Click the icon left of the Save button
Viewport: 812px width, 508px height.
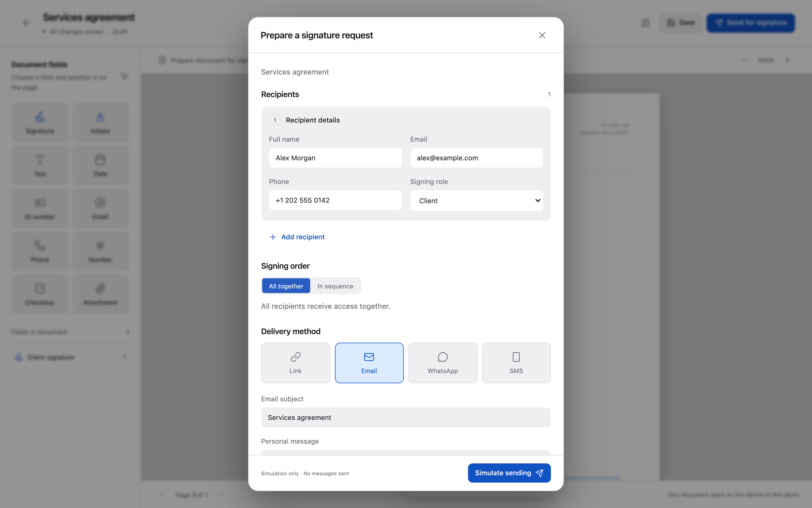[x=646, y=23]
